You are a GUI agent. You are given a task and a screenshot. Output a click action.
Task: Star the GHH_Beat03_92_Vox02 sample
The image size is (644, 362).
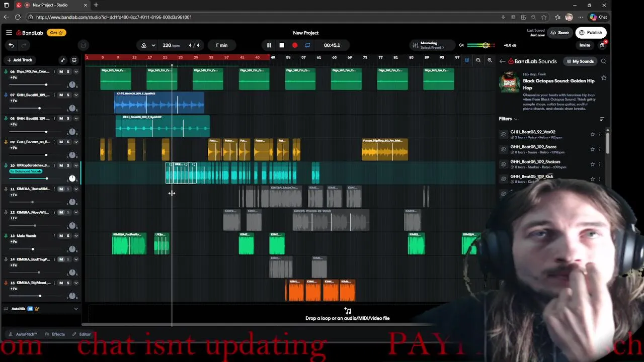(593, 134)
